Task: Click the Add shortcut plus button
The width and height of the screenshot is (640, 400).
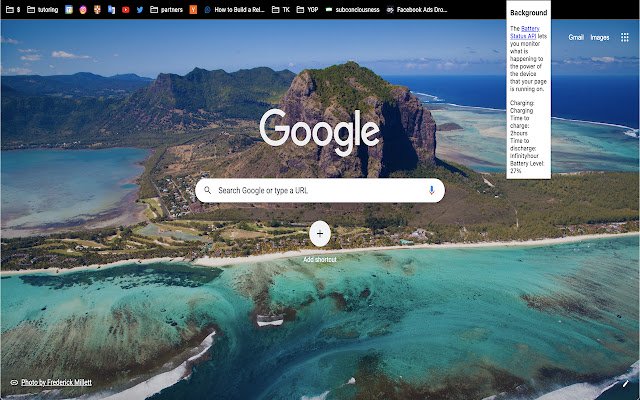Action: click(x=320, y=233)
